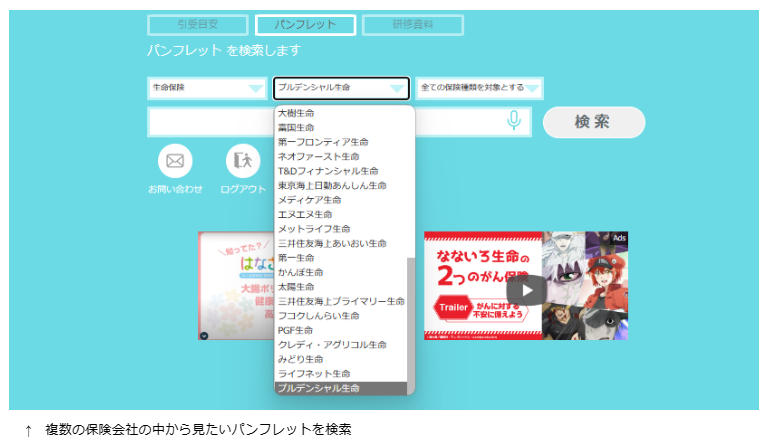Select the パンフレット tab
Screen dimensions: 767x442
pyautogui.click(x=305, y=24)
